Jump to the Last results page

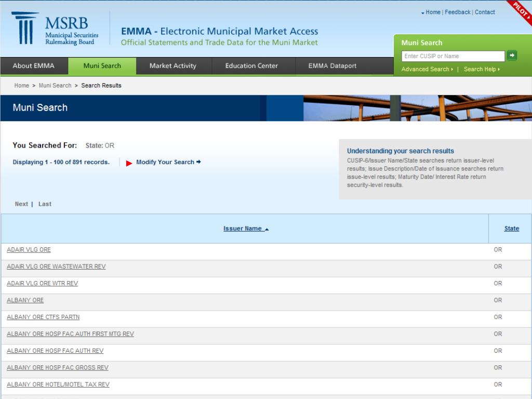(44, 204)
